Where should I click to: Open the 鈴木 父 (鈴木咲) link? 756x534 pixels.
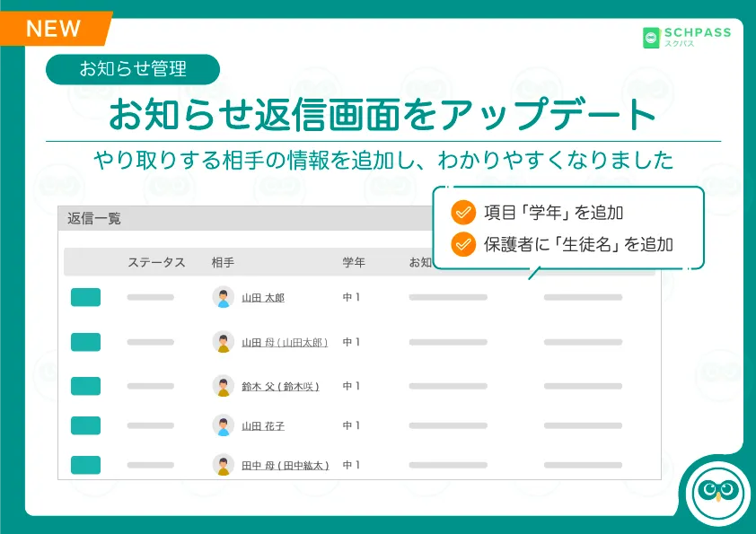click(280, 387)
